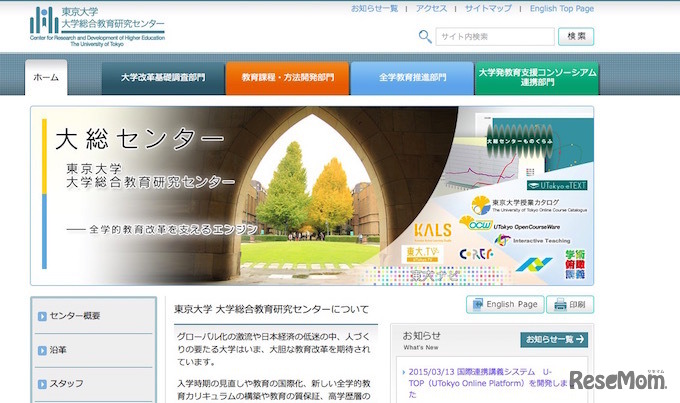
Task: Open the UTokyo eTEXT logo
Action: tap(557, 185)
